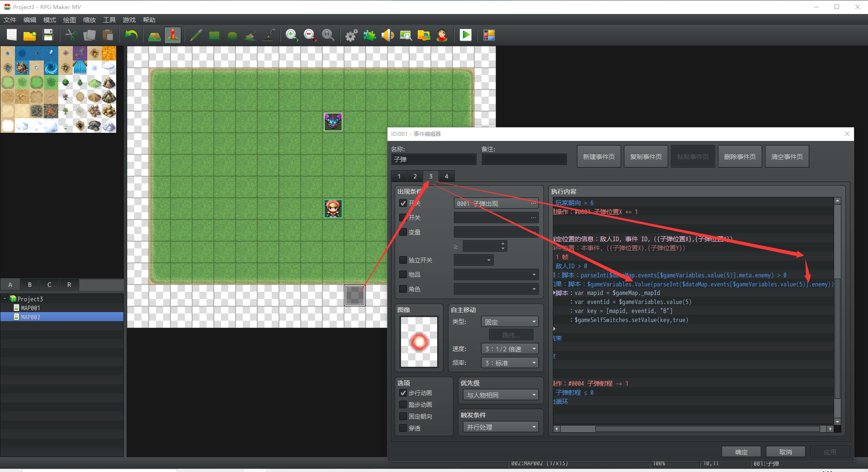Open the 优先级 dropdown showing 与人物相同
Viewport: 868px width, 472px height.
point(500,395)
